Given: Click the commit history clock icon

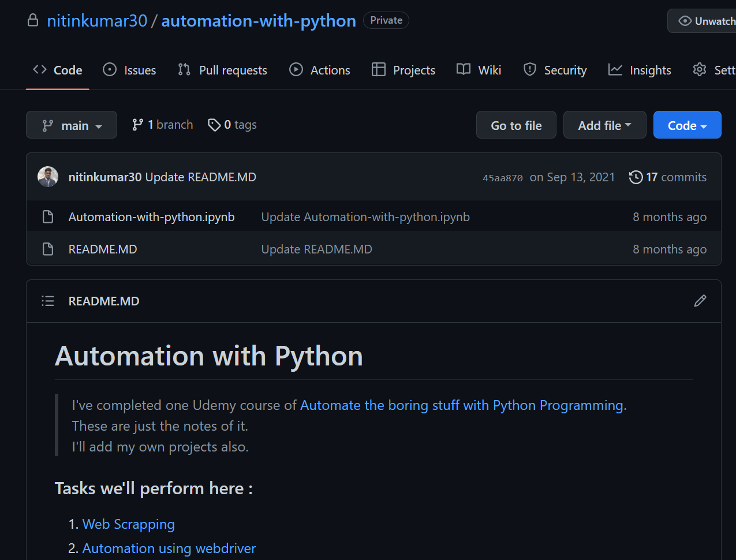Looking at the screenshot, I should click(x=636, y=177).
